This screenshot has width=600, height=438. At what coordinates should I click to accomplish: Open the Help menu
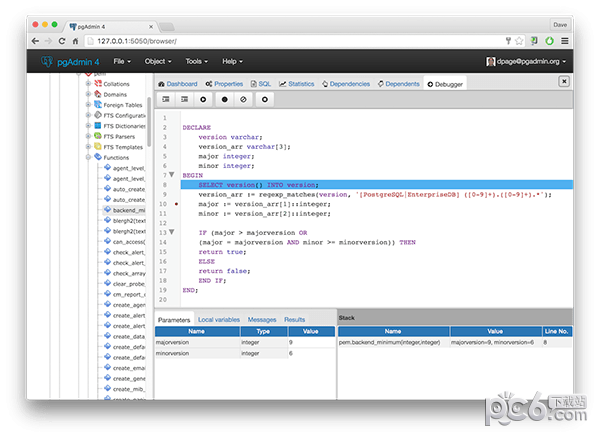(232, 61)
